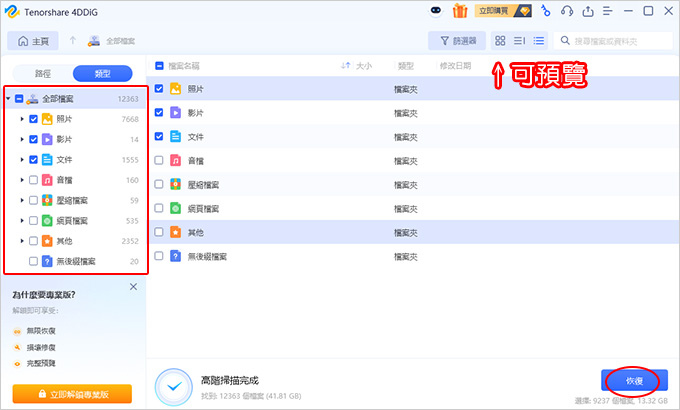Image resolution: width=680 pixels, height=410 pixels.
Task: Check 音檔 in the sidebar tree
Action: tap(33, 180)
